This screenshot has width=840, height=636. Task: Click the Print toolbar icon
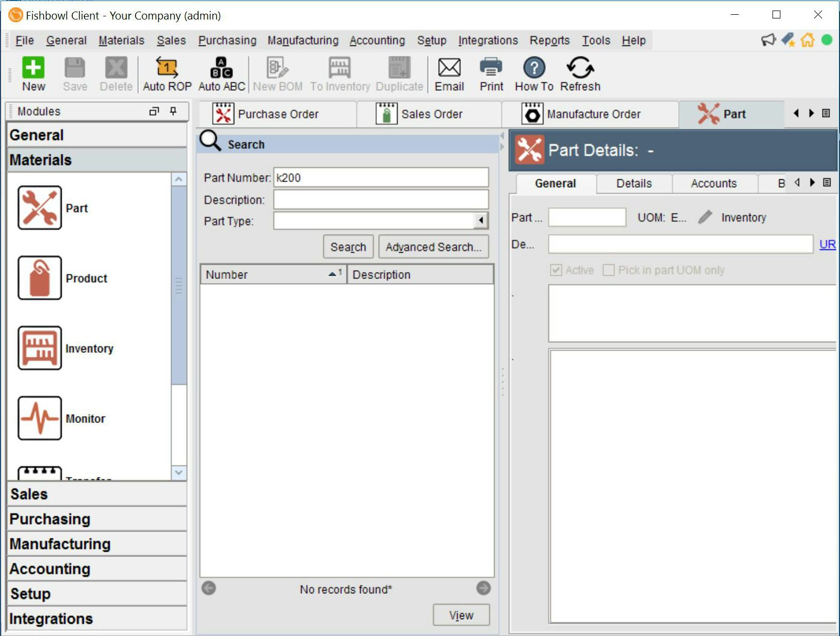pos(491,74)
